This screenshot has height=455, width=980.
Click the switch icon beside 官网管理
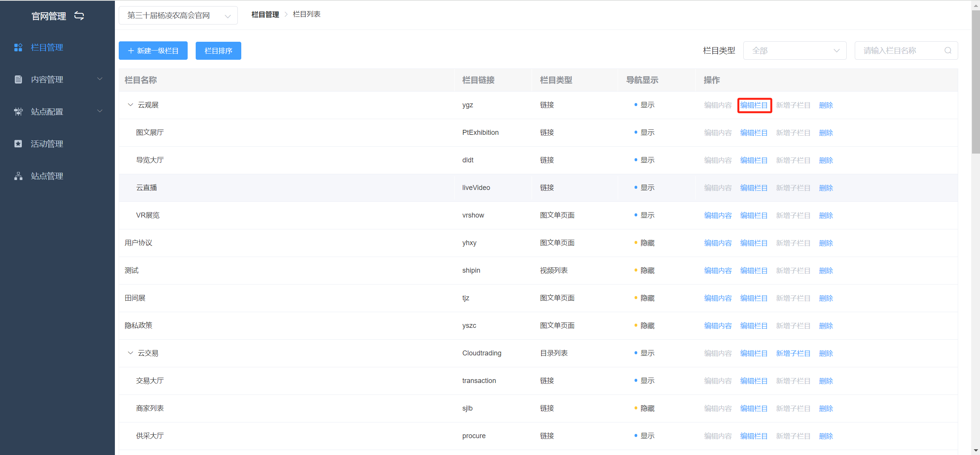tap(79, 16)
